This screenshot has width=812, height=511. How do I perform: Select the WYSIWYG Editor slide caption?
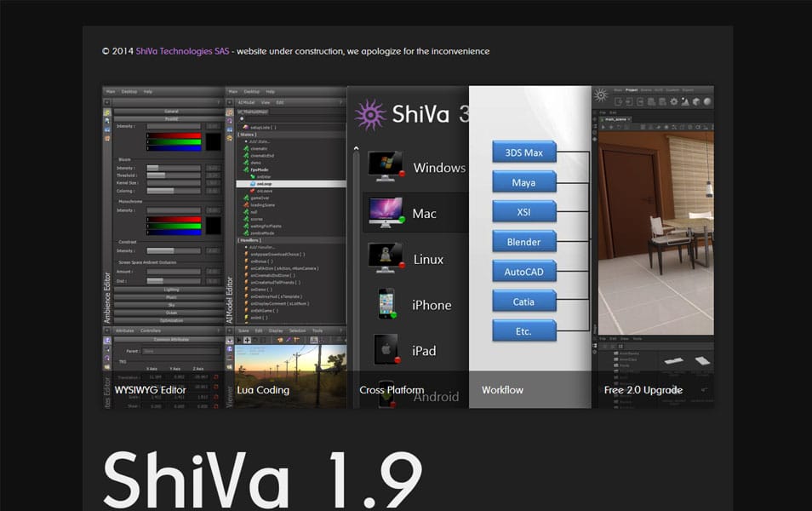point(150,390)
